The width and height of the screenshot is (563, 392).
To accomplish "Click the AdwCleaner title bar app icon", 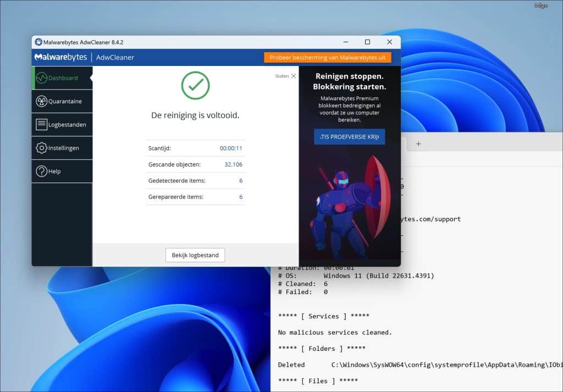I will [x=38, y=42].
